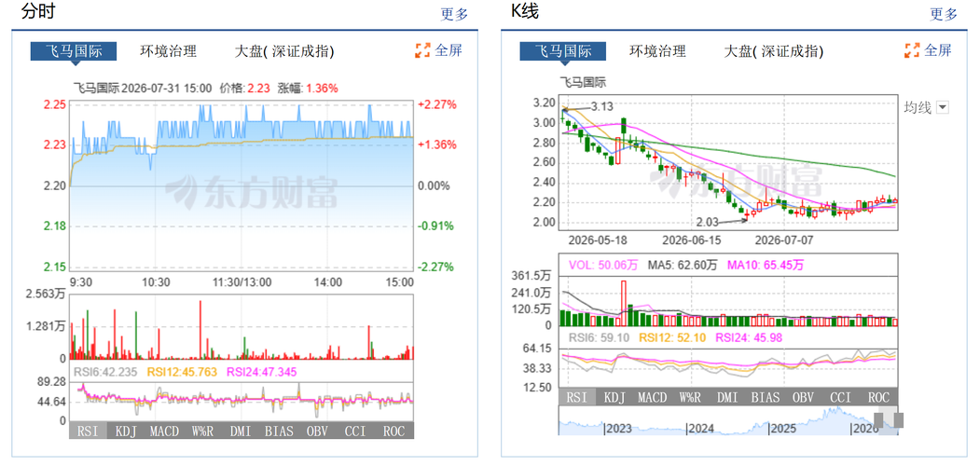The height and width of the screenshot is (466, 980).
Task: Select W%R indicator under 分时 chart
Action: pos(202,431)
